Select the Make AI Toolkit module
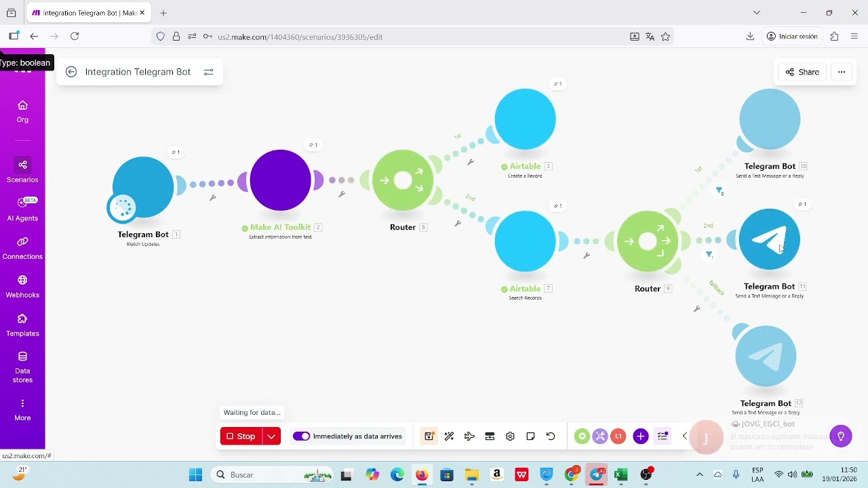 pos(281,180)
